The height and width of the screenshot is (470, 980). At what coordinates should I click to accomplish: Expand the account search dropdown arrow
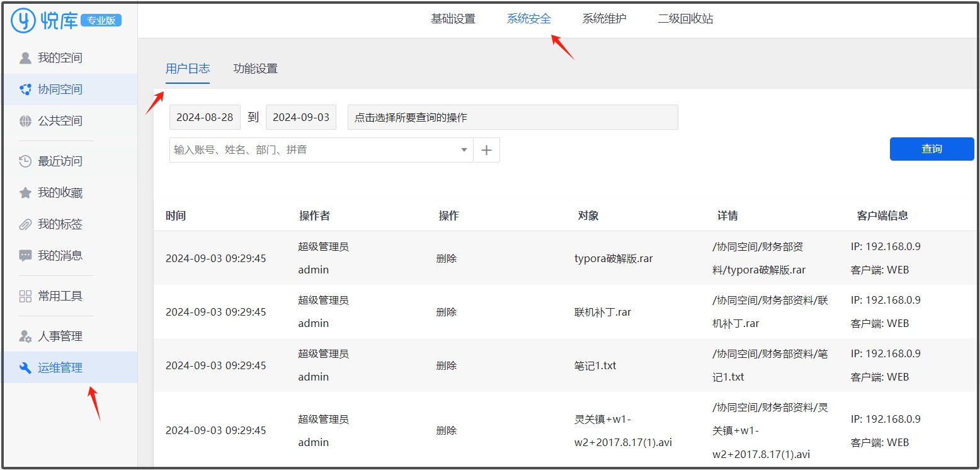[x=464, y=150]
